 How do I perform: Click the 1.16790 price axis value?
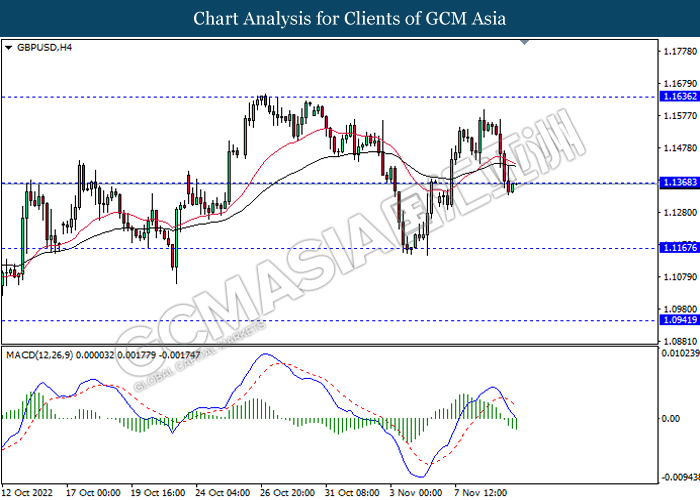point(680,84)
